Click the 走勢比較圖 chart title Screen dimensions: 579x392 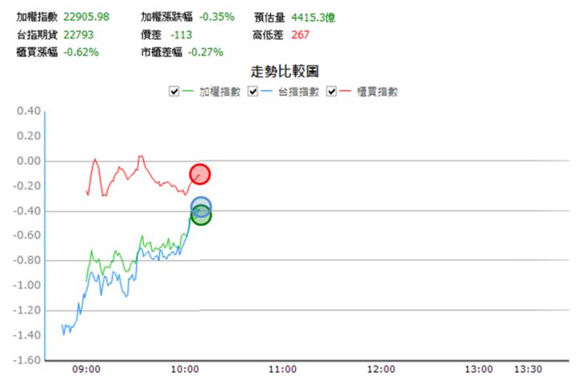point(286,72)
